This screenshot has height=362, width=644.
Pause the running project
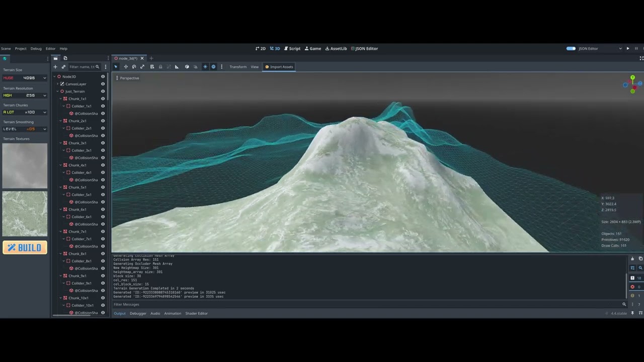pyautogui.click(x=636, y=49)
